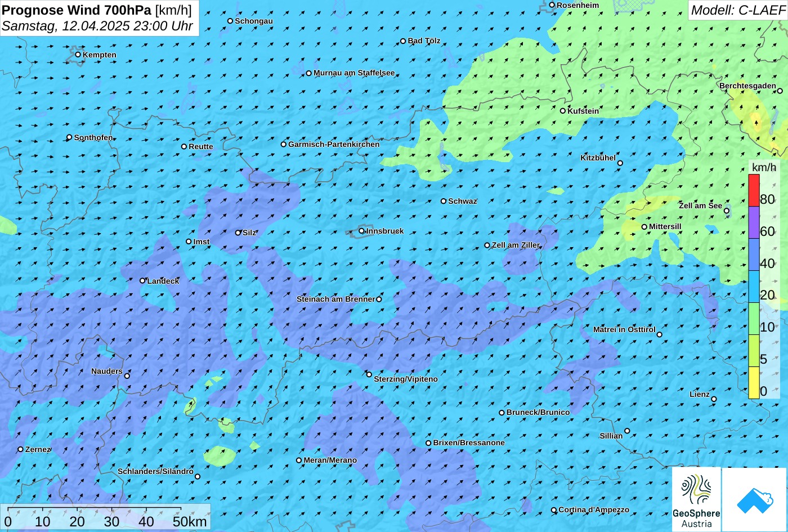This screenshot has width=788, height=532.
Task: Click the date Samstag, 12.04.2025 23:00 Uhr
Action: [97, 26]
